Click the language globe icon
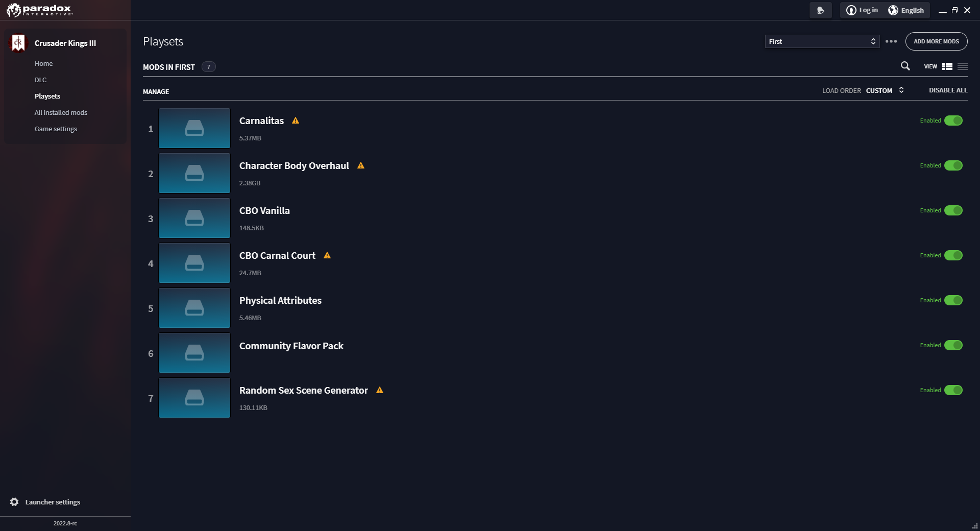The width and height of the screenshot is (980, 531). click(x=893, y=10)
